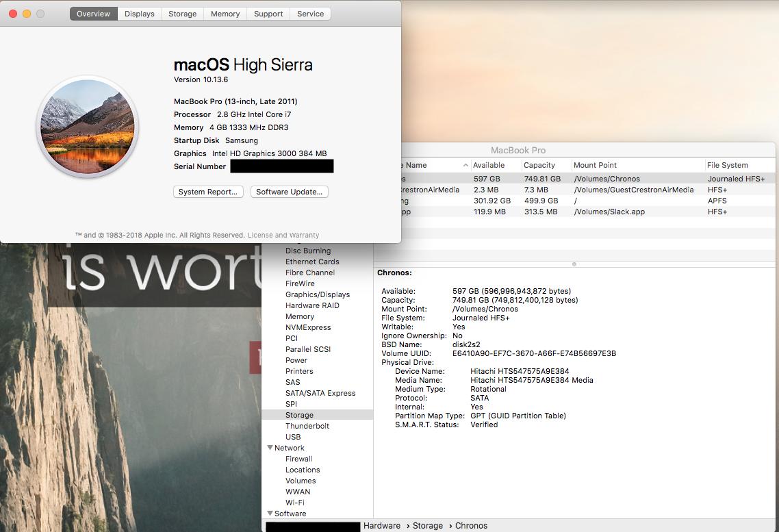Click the Chronos path segment in status bar
The image size is (779, 532).
tap(471, 525)
